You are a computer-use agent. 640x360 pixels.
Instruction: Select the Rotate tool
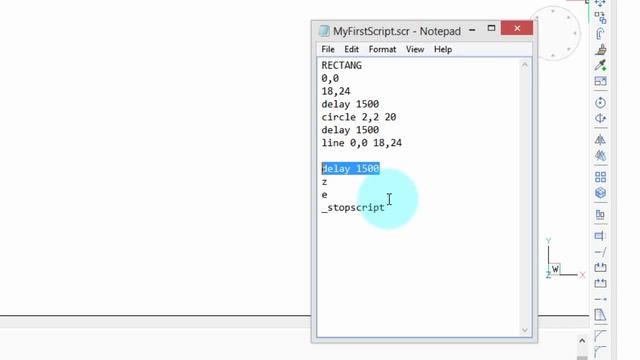tap(600, 102)
